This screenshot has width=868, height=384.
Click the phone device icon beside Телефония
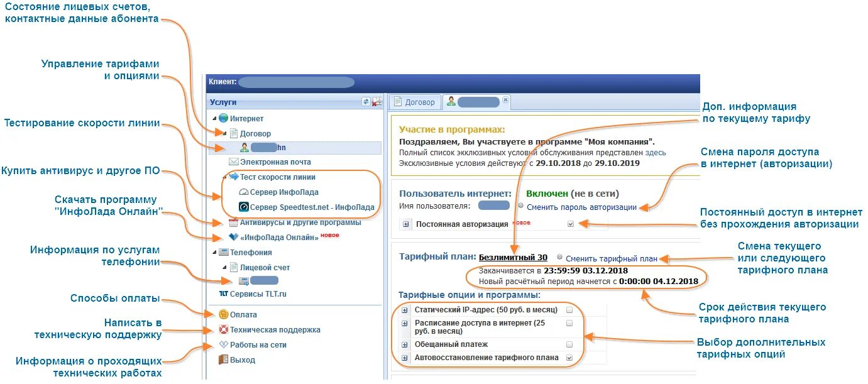pyautogui.click(x=223, y=252)
